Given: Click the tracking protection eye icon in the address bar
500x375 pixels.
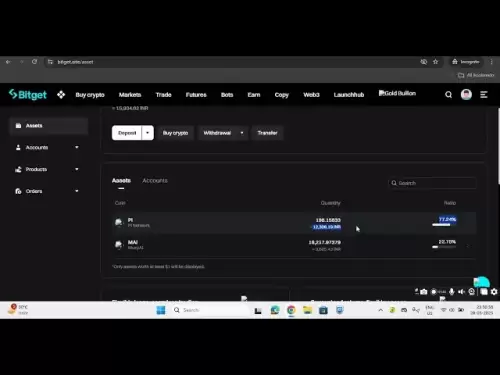Looking at the screenshot, I should click(x=424, y=62).
